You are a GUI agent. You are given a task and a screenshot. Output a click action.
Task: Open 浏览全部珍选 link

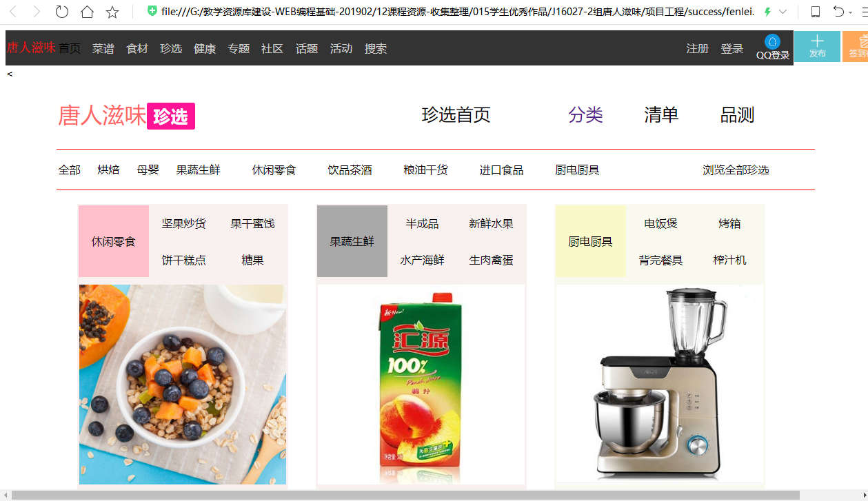pos(736,170)
